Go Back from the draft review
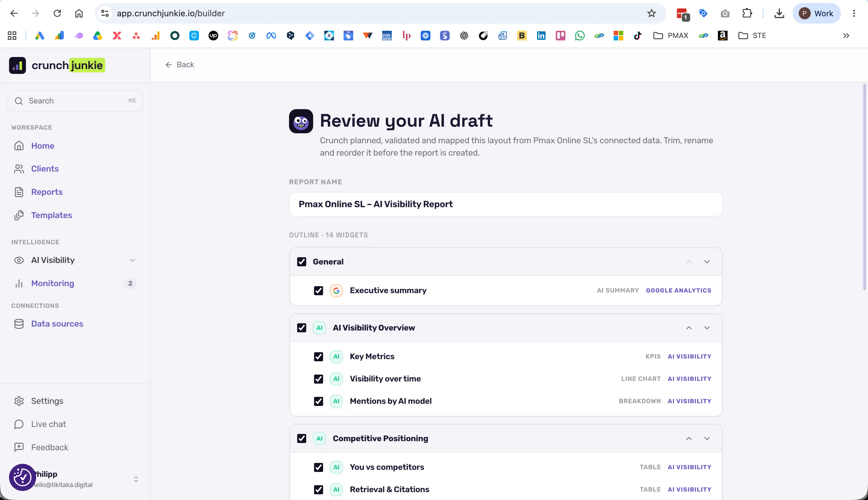 click(x=180, y=65)
